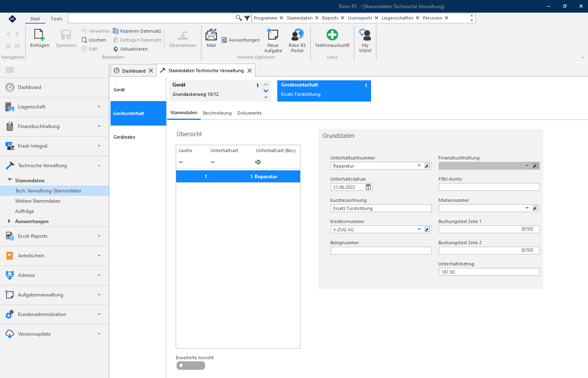Launch Telefonauskunft green plus icon
Image resolution: width=588 pixels, height=378 pixels.
[x=332, y=35]
